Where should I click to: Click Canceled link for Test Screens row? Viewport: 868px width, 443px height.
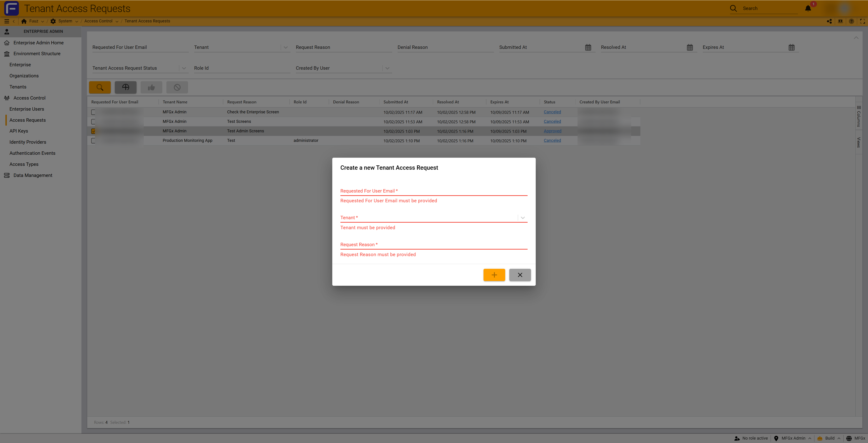[552, 121]
